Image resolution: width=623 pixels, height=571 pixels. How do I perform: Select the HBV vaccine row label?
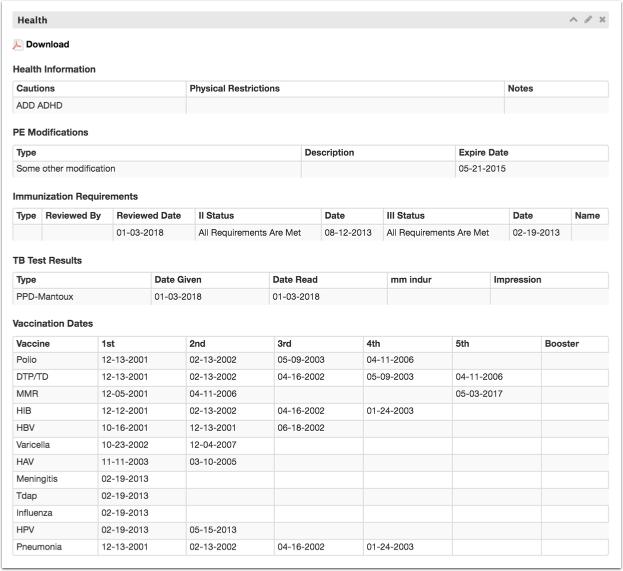point(25,428)
